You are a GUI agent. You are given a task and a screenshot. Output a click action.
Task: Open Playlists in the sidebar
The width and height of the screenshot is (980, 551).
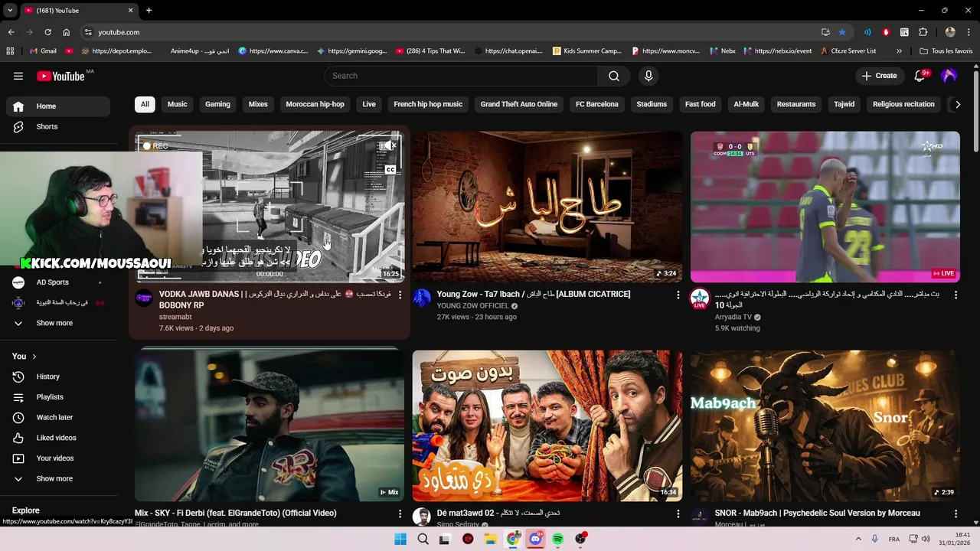(x=59, y=397)
